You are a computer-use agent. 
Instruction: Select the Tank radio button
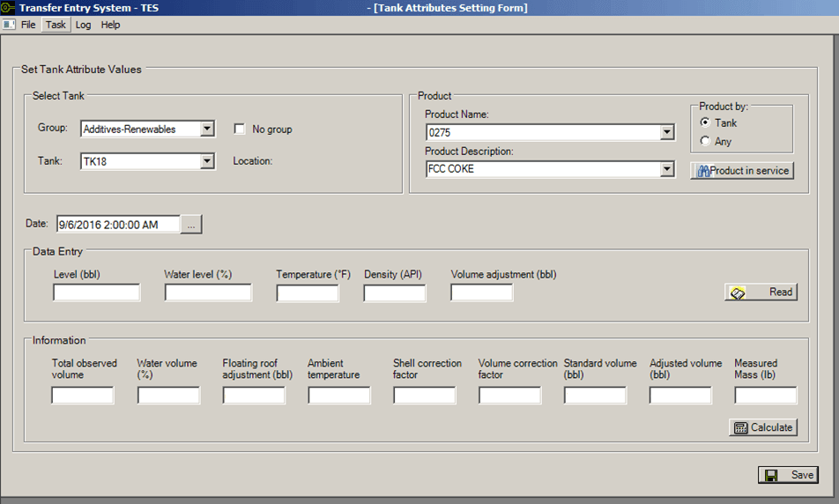(704, 123)
